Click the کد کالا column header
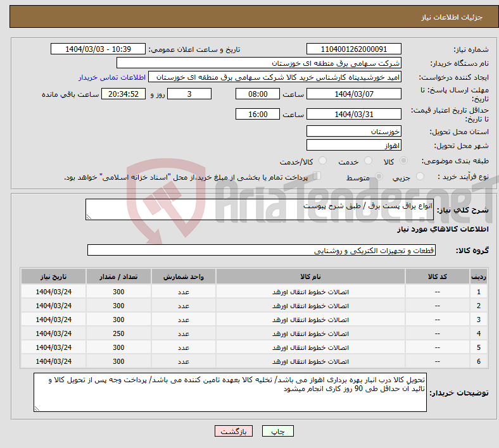The width and height of the screenshot is (499, 448). click(438, 277)
